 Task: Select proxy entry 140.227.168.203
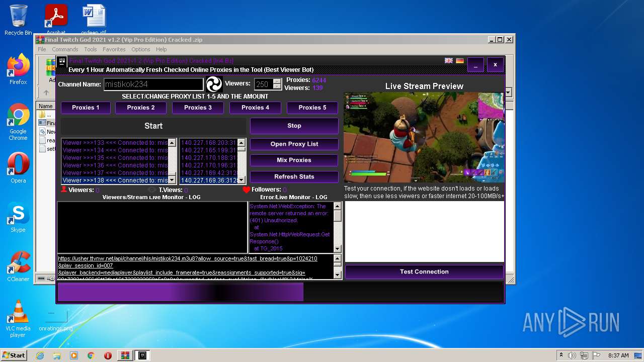tap(208, 142)
